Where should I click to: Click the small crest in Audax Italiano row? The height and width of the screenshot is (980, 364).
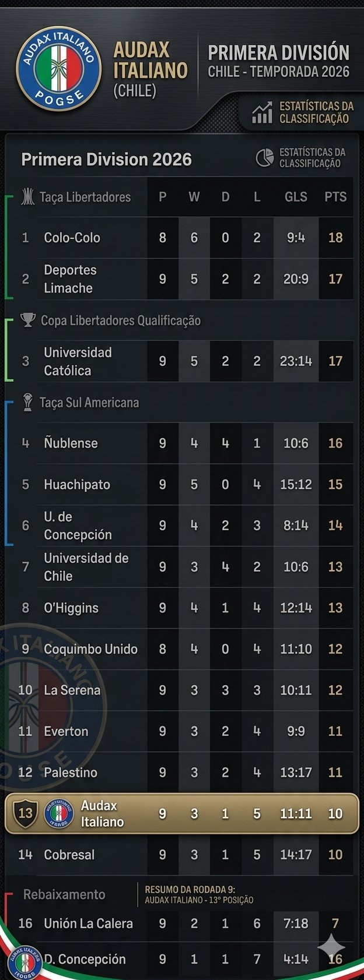pyautogui.click(x=59, y=813)
